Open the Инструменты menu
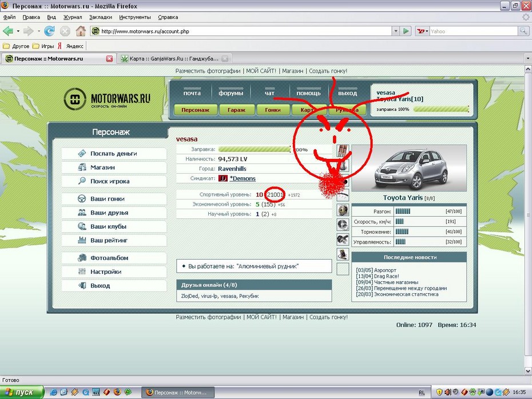 click(x=134, y=17)
